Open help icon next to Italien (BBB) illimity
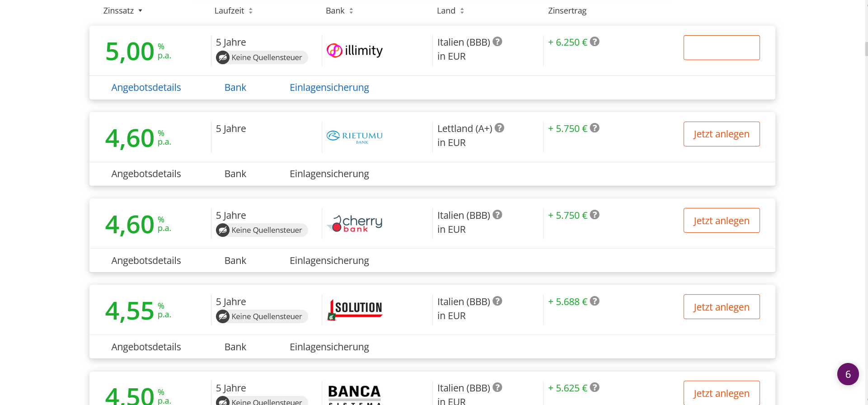Viewport: 868px width, 405px height. [497, 42]
